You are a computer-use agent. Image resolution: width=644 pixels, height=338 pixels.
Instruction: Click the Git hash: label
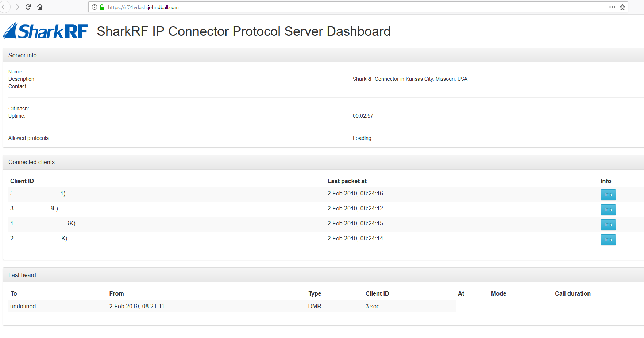(x=19, y=109)
